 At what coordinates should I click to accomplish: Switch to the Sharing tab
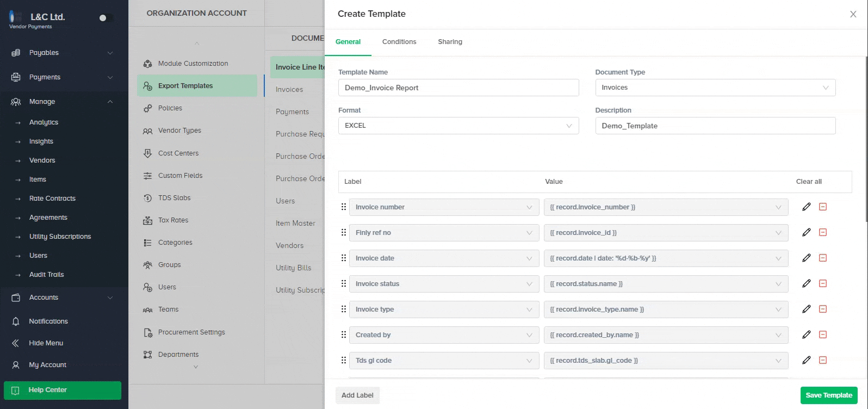click(x=450, y=42)
